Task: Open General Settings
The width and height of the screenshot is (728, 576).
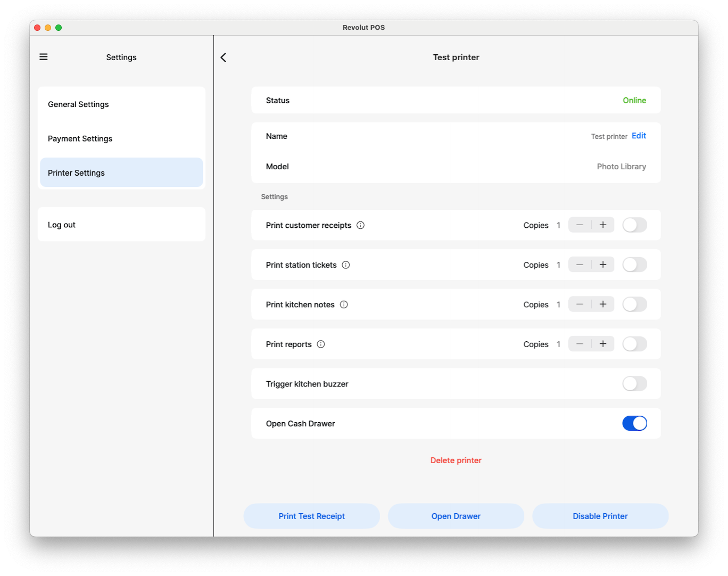Action: click(x=121, y=104)
